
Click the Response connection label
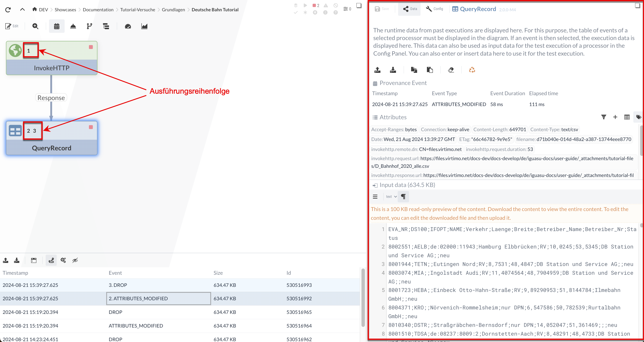click(51, 98)
